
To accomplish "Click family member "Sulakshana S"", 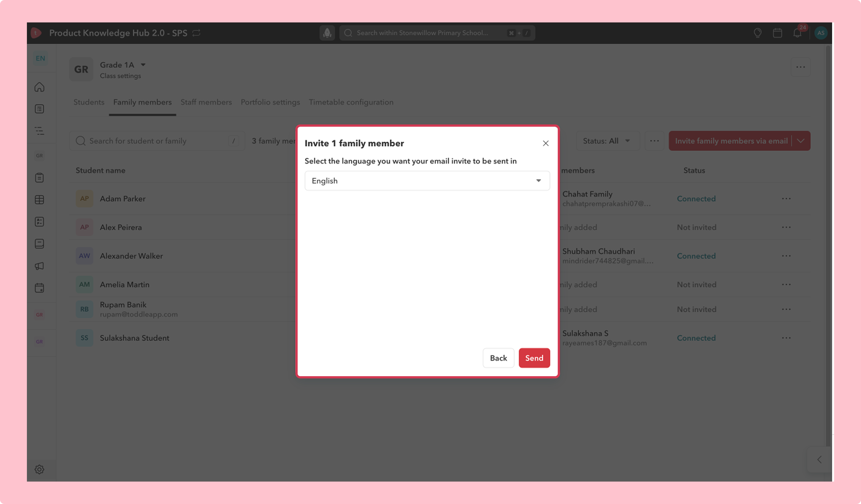I will point(585,333).
